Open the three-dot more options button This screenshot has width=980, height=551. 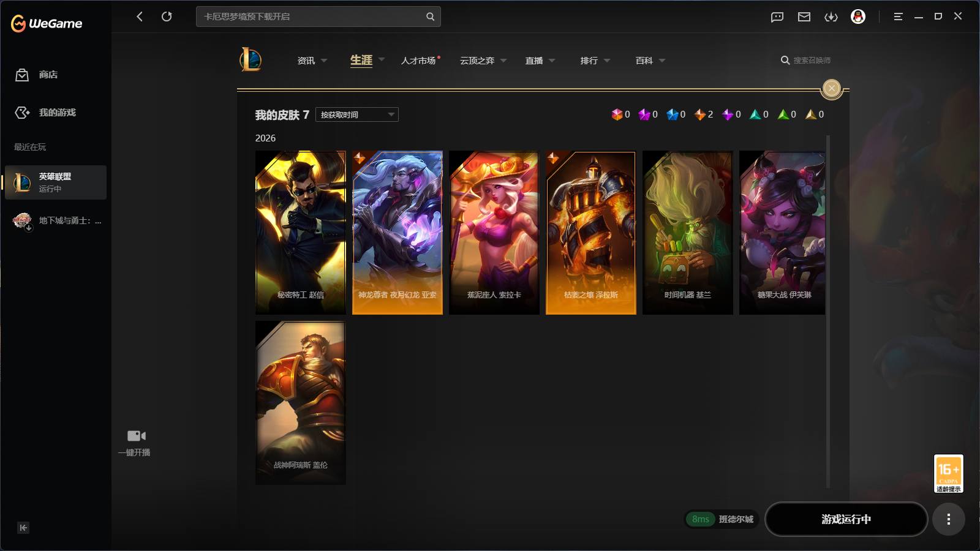point(948,519)
